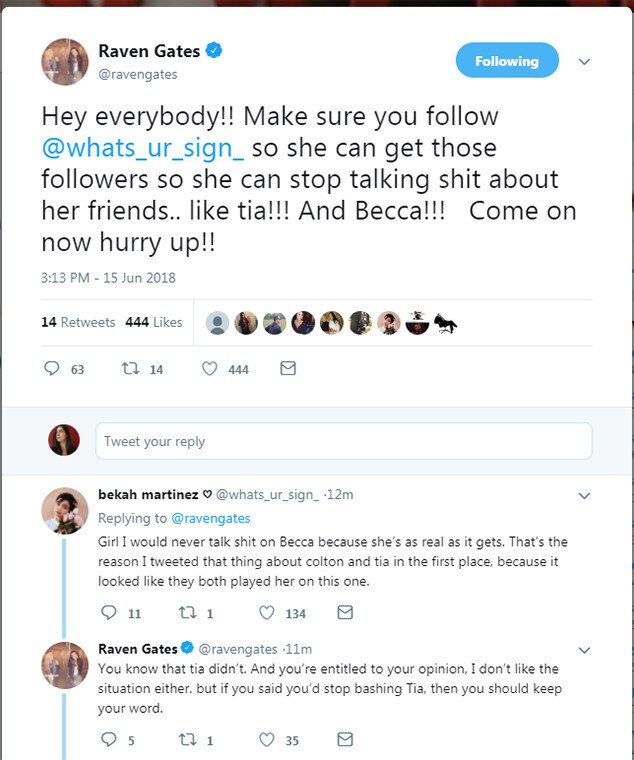Open the chevron menu on bekah martinez's reply

point(586,495)
